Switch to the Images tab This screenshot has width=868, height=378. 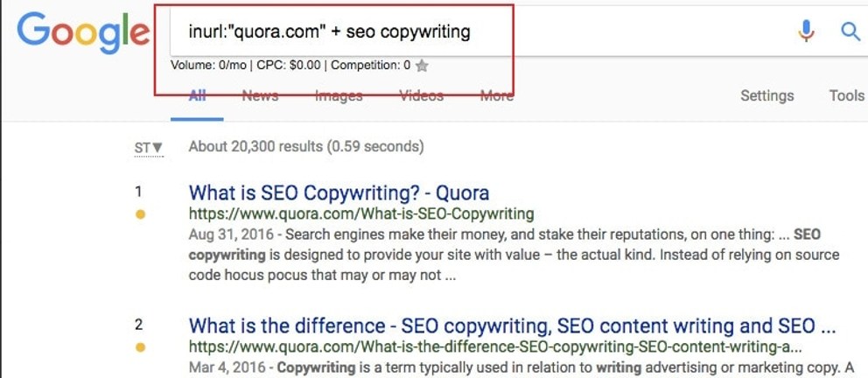(339, 96)
